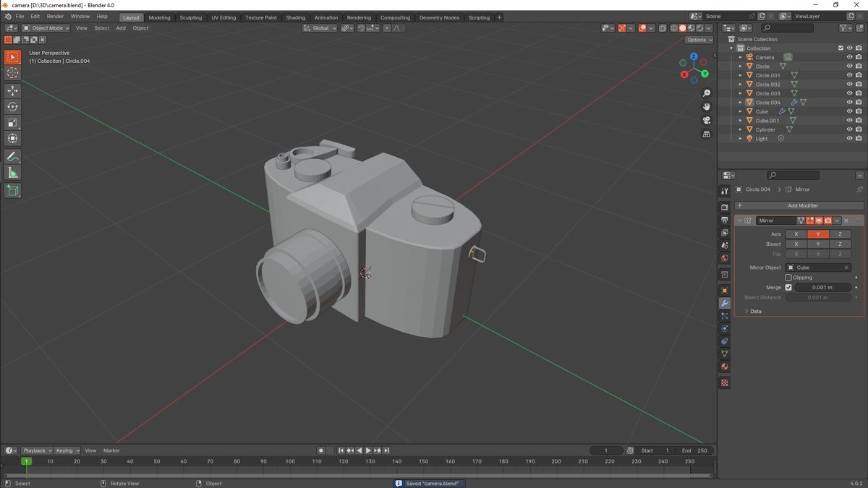Enable Mirror Axis Z
The height and width of the screenshot is (488, 868).
coord(840,234)
